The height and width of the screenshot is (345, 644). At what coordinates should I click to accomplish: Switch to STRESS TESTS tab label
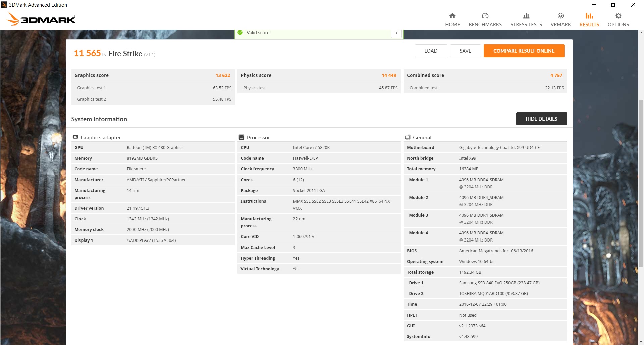click(526, 25)
